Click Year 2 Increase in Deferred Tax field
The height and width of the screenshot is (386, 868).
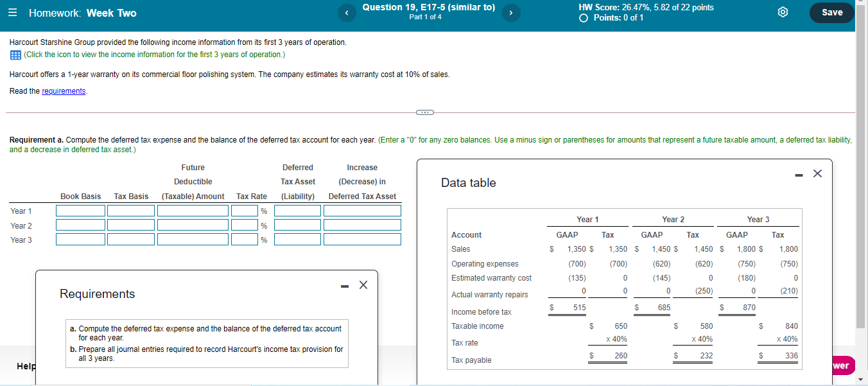pos(363,225)
